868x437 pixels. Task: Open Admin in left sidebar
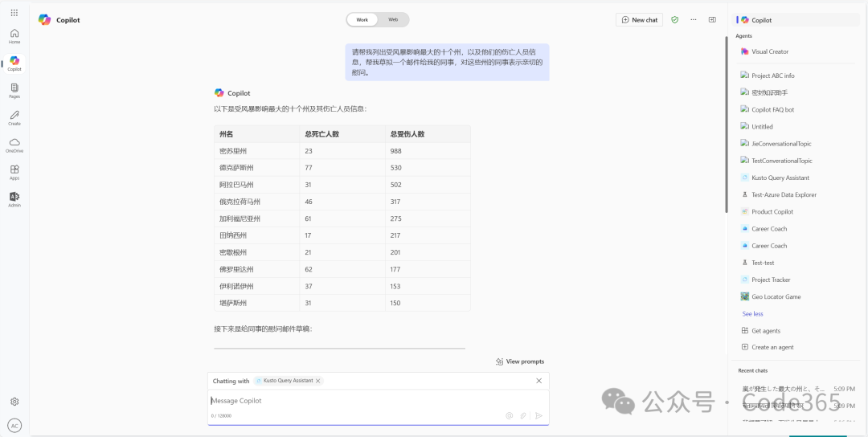14,200
